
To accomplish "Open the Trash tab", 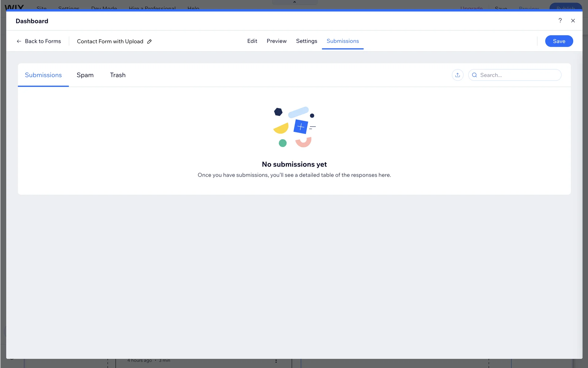I will [x=118, y=75].
